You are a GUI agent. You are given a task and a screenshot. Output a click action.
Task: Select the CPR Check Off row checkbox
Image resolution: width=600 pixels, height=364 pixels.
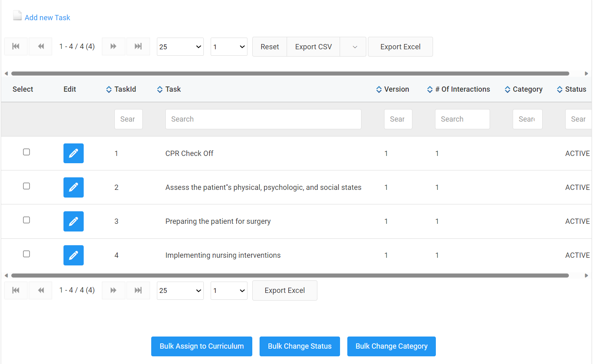pyautogui.click(x=26, y=152)
